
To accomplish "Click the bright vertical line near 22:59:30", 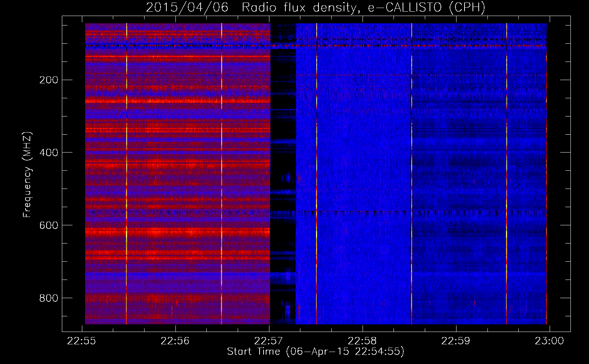I will point(506,174).
